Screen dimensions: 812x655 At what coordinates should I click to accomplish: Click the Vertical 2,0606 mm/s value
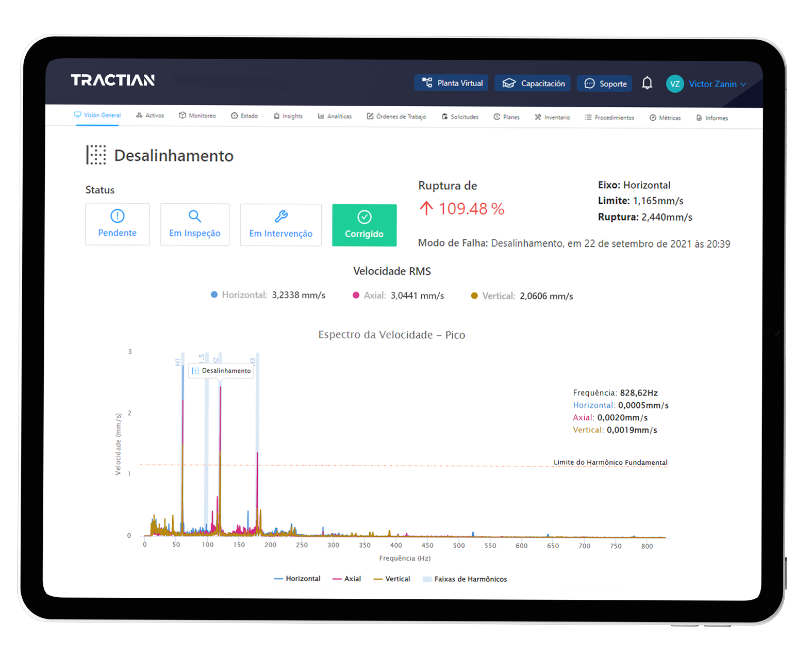coord(546,296)
